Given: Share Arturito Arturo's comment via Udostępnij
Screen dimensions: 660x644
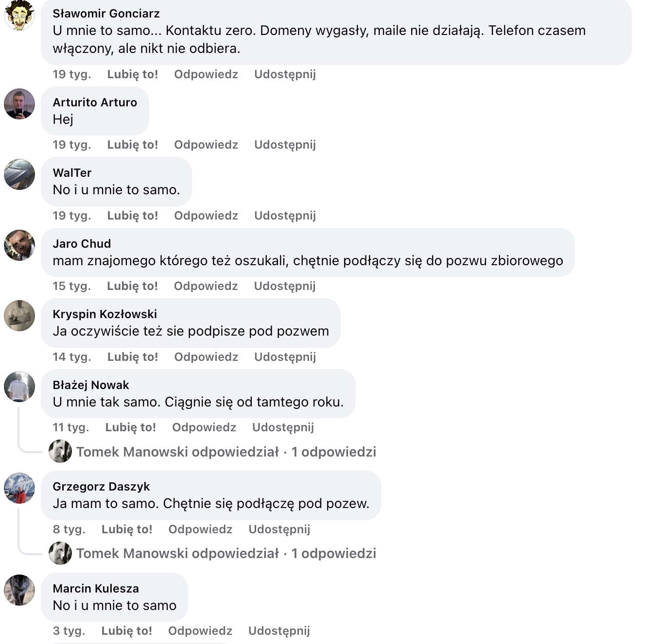Looking at the screenshot, I should click(285, 145).
